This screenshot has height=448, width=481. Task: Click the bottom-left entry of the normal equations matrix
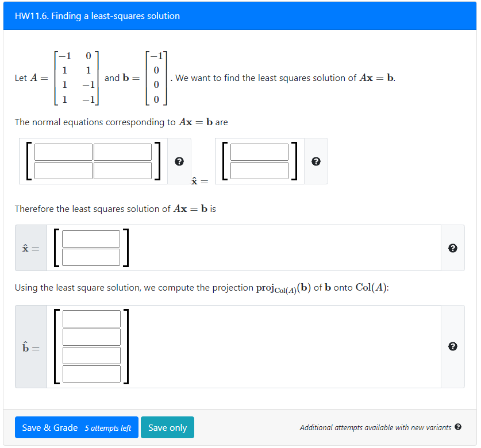[63, 169]
